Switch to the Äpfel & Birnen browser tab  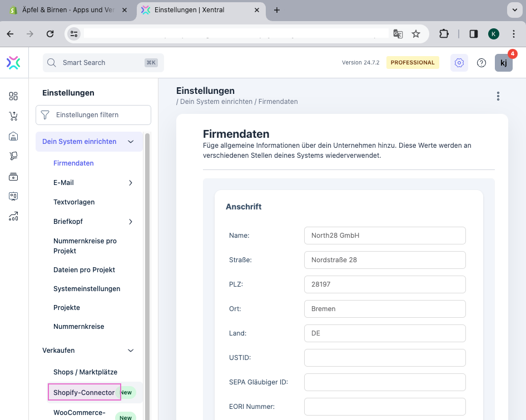(67, 10)
